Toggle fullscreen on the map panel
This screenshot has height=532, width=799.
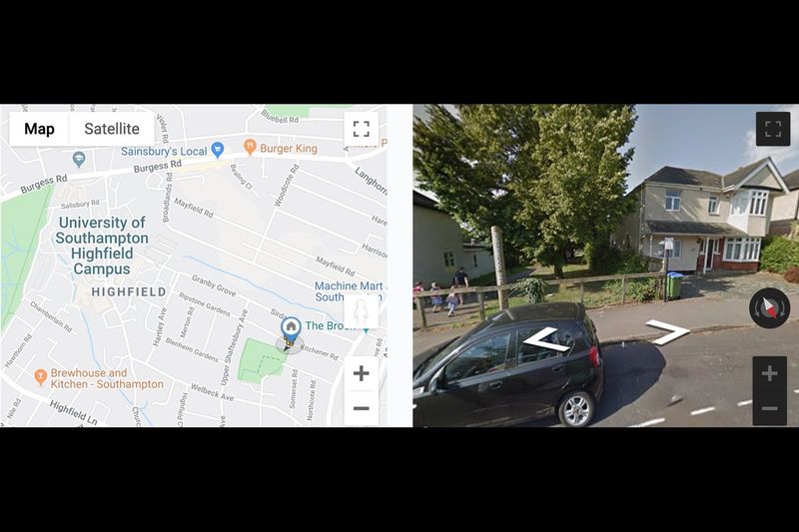tap(362, 129)
